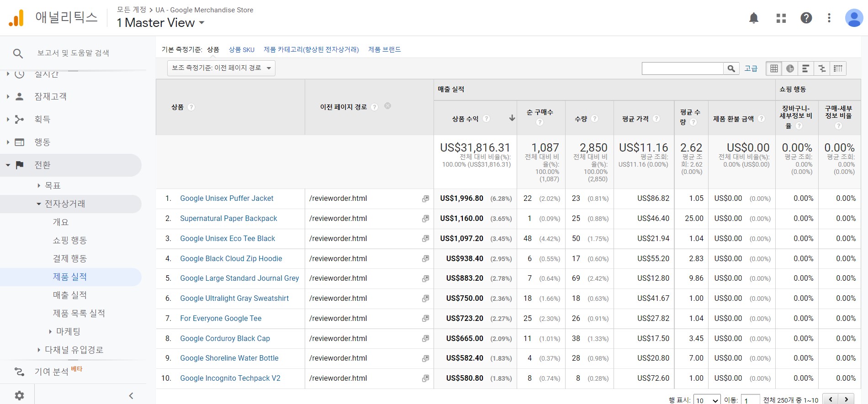Open the 개요 ecommerce report
The image size is (868, 404).
(61, 222)
